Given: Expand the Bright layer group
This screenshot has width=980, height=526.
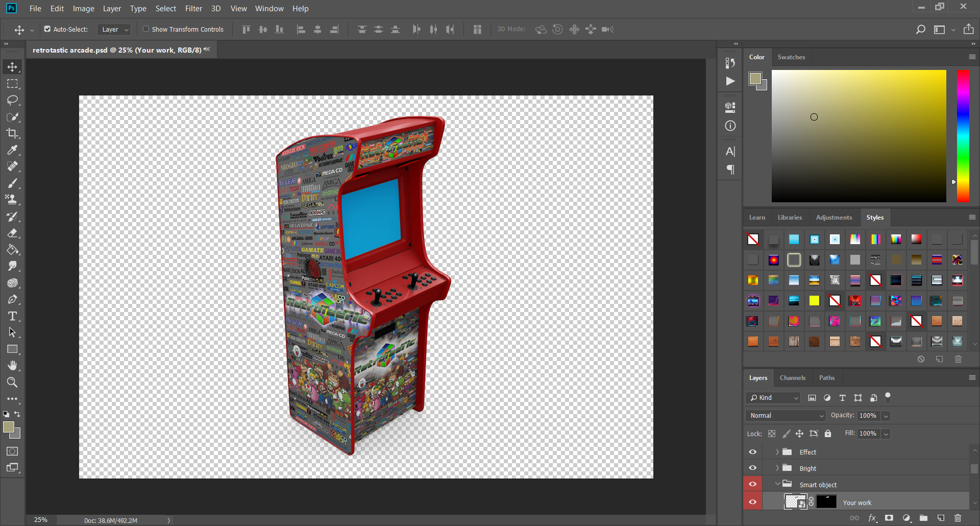Looking at the screenshot, I should tap(777, 468).
